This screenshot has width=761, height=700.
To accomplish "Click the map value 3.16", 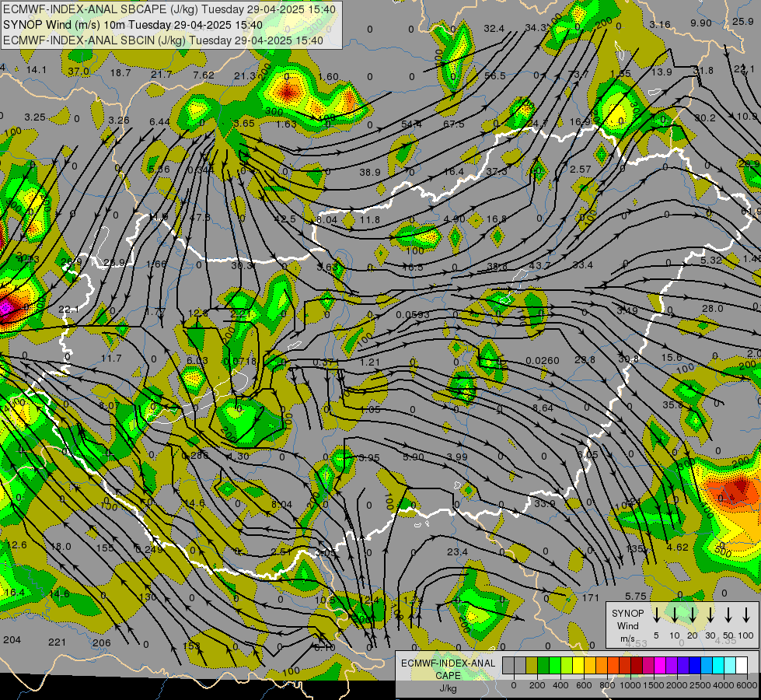I will [660, 24].
